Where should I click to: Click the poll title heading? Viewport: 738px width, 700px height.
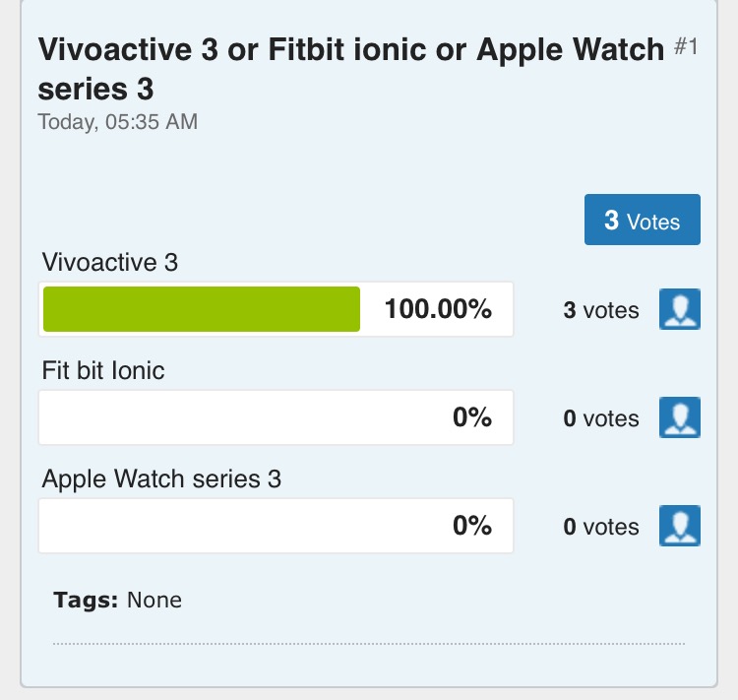350,69
